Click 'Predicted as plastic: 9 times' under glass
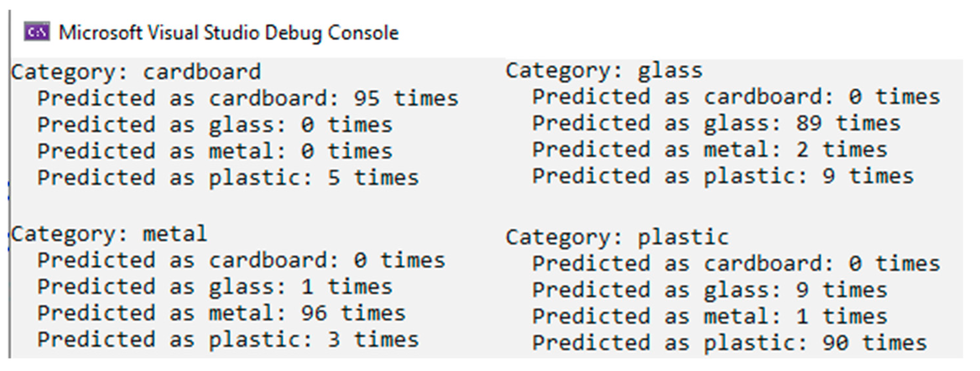The height and width of the screenshot is (371, 980). [x=723, y=177]
